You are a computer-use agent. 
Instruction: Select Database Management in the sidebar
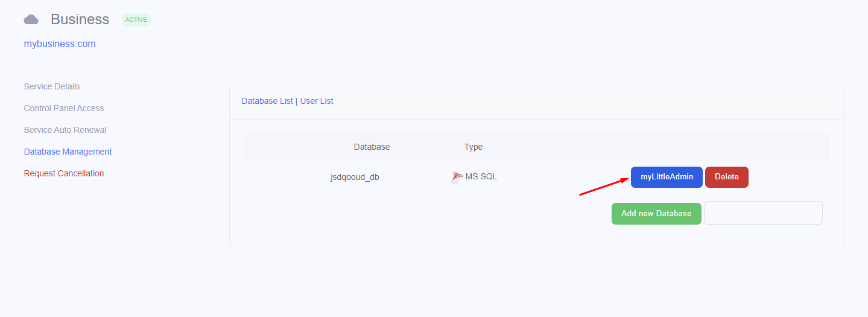(68, 152)
